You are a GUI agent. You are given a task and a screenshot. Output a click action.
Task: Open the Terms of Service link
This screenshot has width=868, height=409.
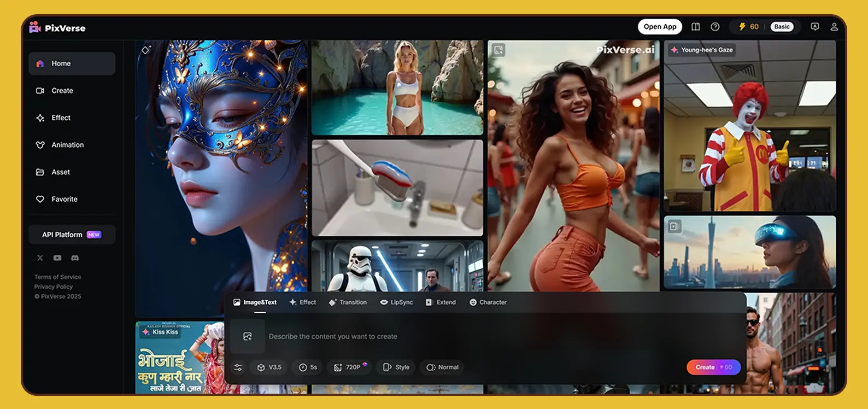click(x=57, y=277)
